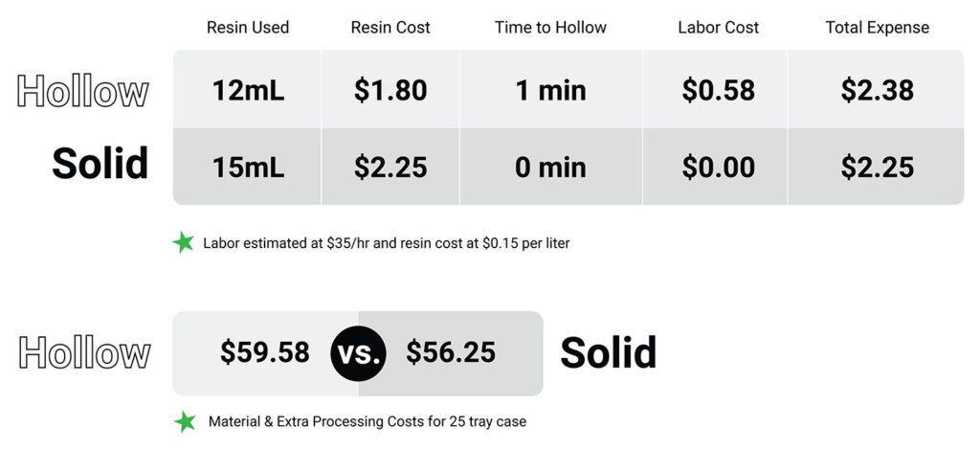
Task: Select the Resin Cost column header
Action: [390, 28]
